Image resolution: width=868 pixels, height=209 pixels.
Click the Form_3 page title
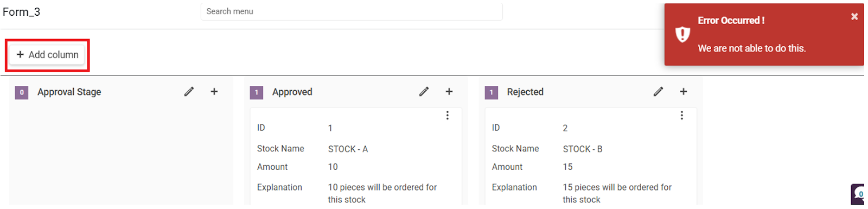click(x=22, y=12)
